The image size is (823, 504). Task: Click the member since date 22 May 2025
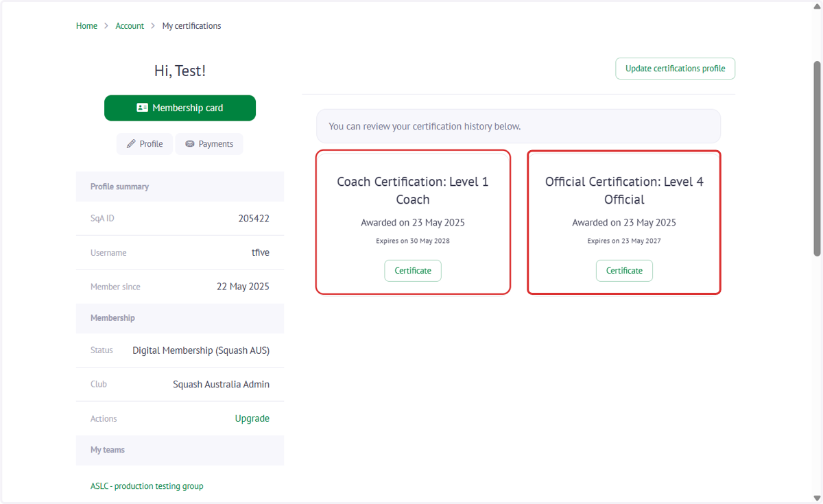point(243,287)
